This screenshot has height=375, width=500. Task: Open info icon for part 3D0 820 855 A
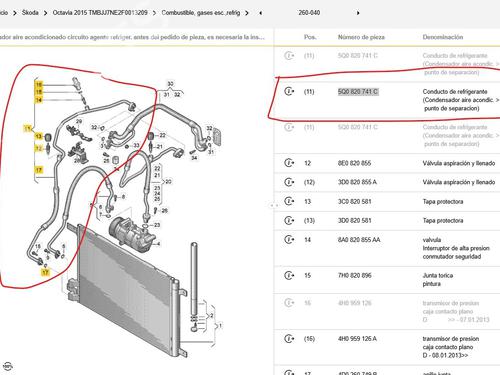pyautogui.click(x=289, y=182)
